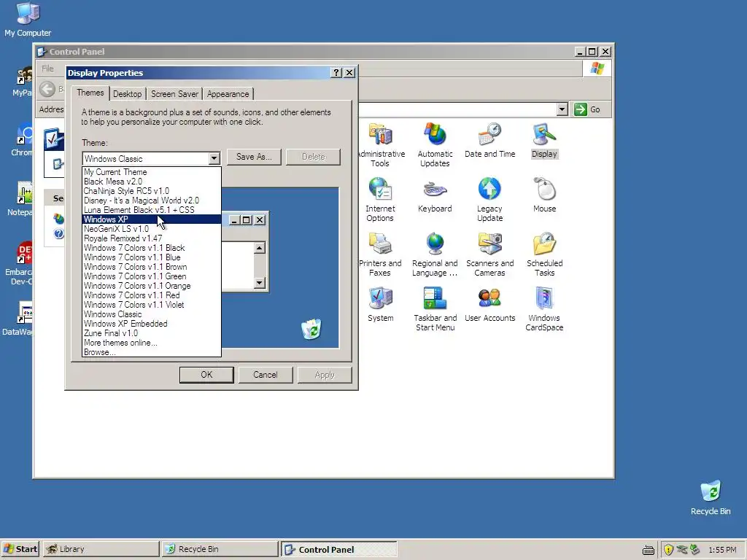The image size is (747, 560).
Task: Choose Windows 7 Colors v1.1 Brown
Action: pos(152,267)
